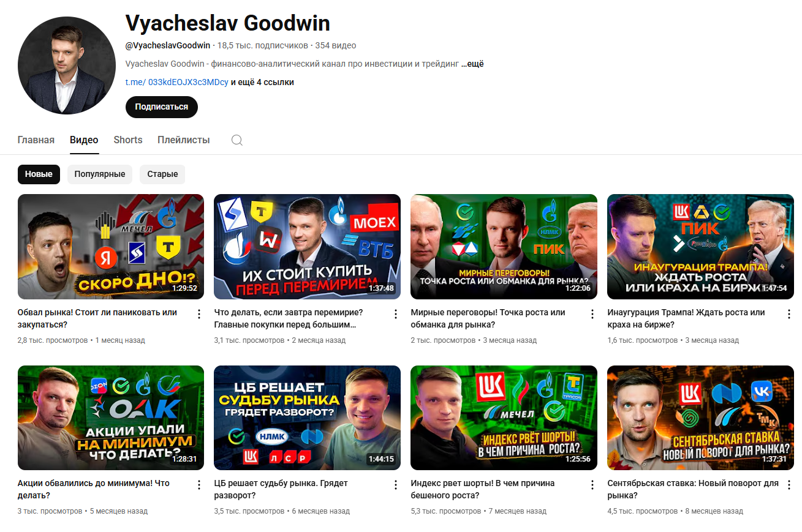This screenshot has width=802, height=532.
Task: Select the Видео tab
Action: pos(84,140)
